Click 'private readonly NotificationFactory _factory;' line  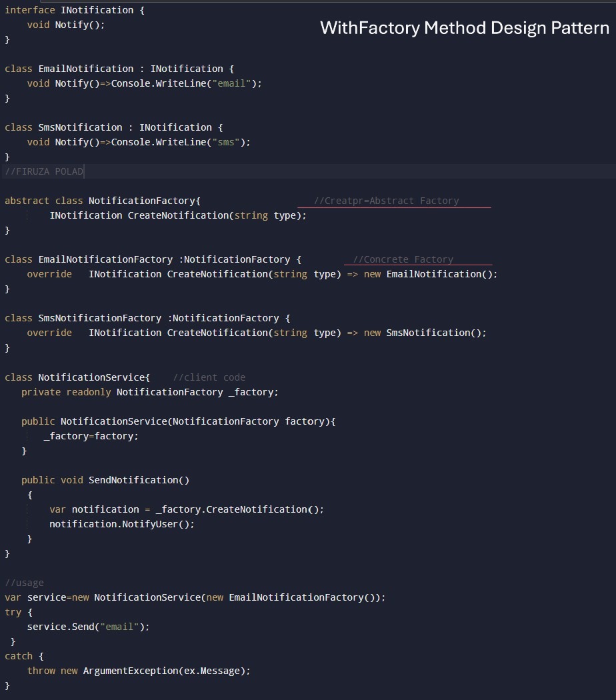point(150,392)
